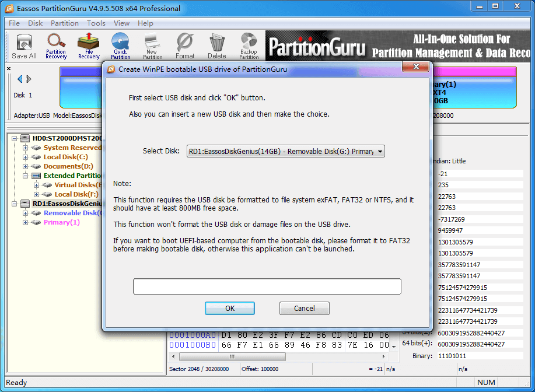This screenshot has width=535, height=392.
Task: Select Local Disk(F:) in the tree
Action: pos(76,194)
